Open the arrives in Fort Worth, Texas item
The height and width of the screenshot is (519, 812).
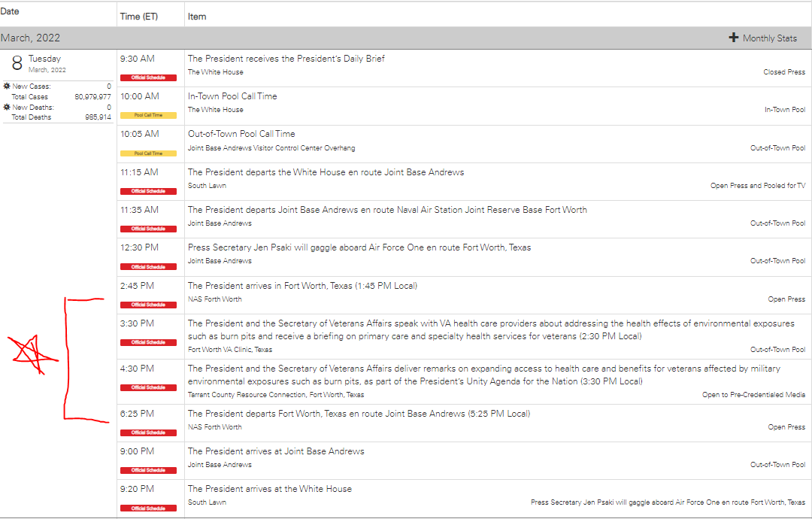301,285
